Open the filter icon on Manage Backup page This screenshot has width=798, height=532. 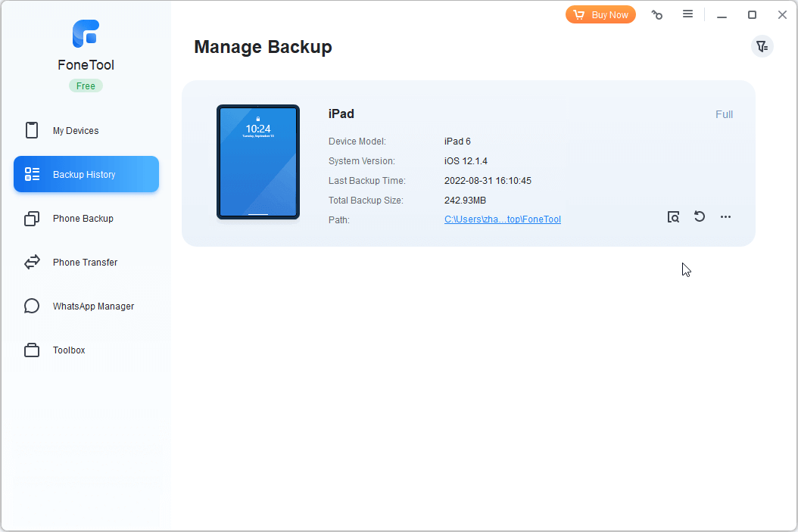(762, 46)
